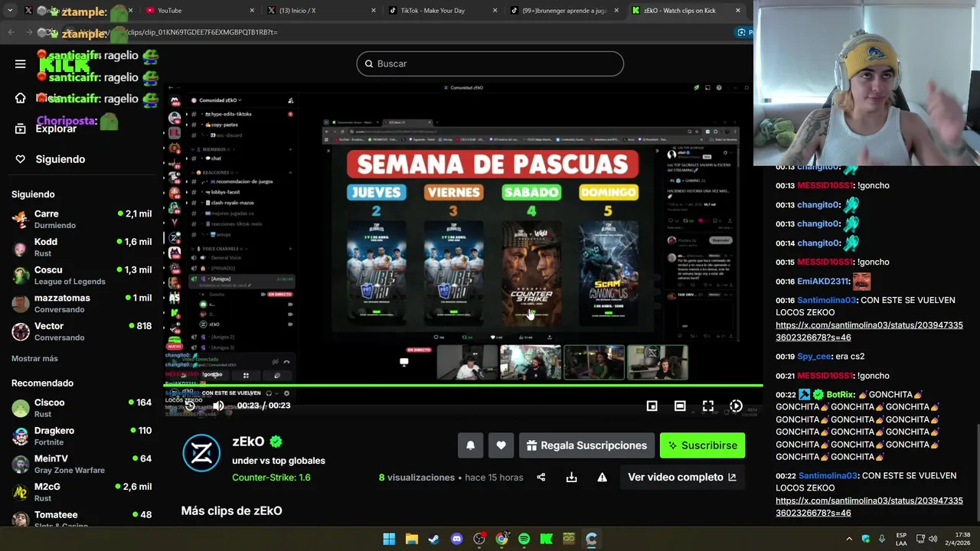Image resolution: width=980 pixels, height=551 pixels.
Task: Click the green Suscribirse button
Action: [702, 445]
